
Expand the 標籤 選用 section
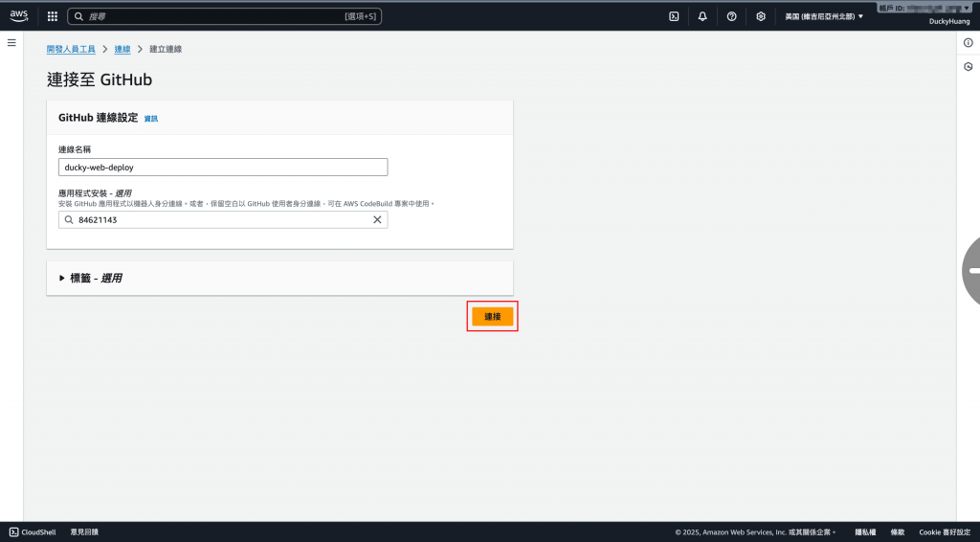[x=91, y=279]
